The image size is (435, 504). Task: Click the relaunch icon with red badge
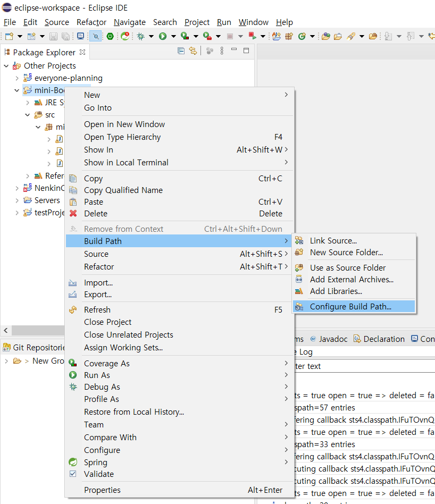tap(125, 36)
